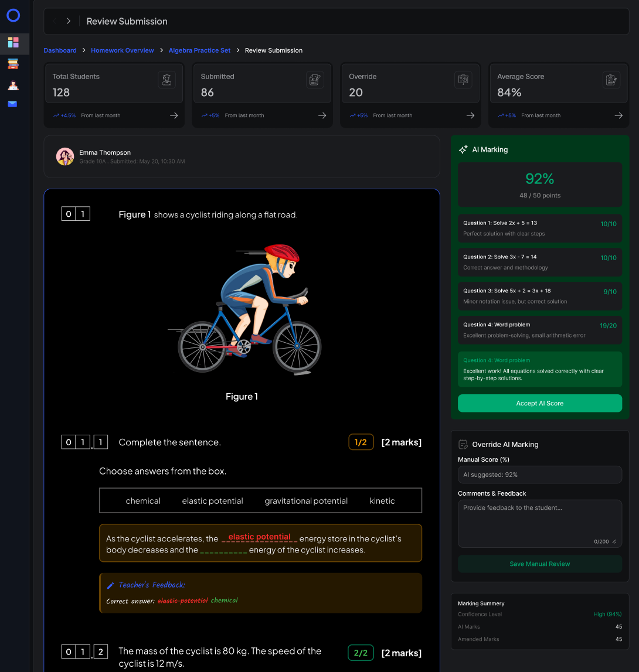Choose 'kinetic' from the answer box

(382, 500)
